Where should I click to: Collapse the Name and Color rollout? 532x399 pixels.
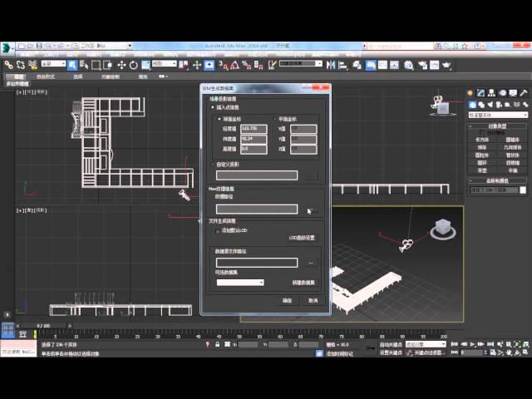click(x=497, y=181)
